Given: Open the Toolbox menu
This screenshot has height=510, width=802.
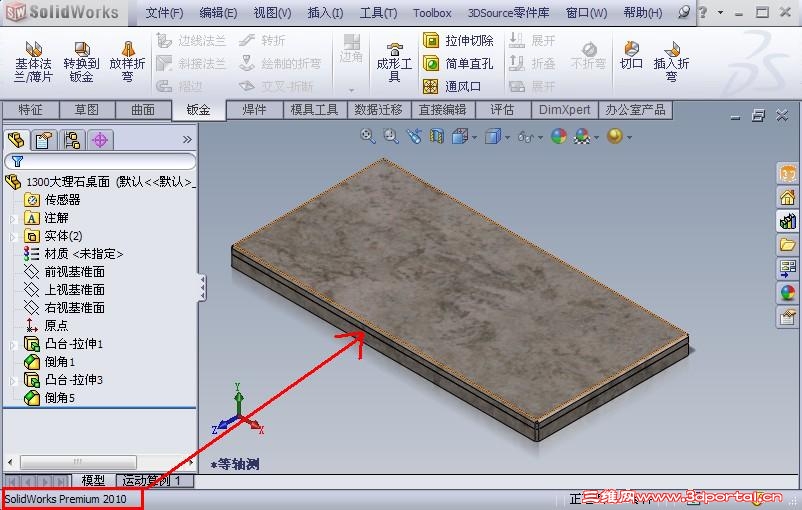Looking at the screenshot, I should click(432, 13).
